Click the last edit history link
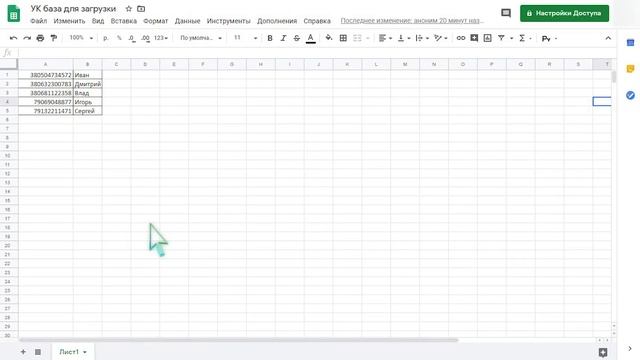The image size is (640, 360). [412, 20]
